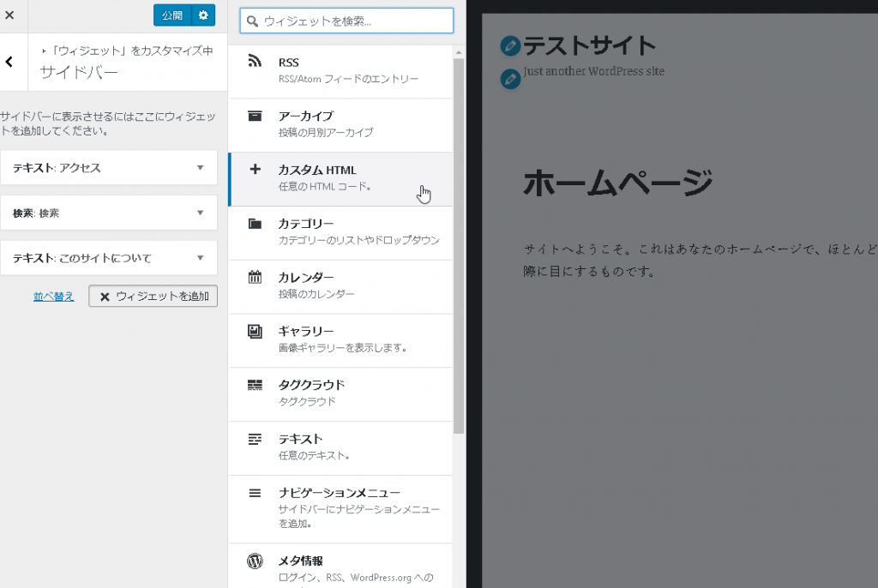Screen dimensions: 878x588
Task: Pick the Calendar widget icon
Action: [254, 278]
